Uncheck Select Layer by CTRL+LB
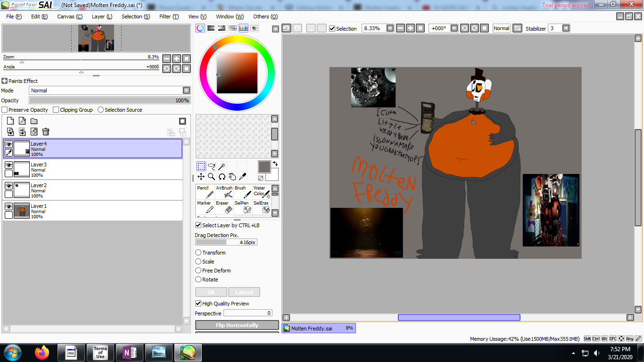644x362 pixels. 198,225
